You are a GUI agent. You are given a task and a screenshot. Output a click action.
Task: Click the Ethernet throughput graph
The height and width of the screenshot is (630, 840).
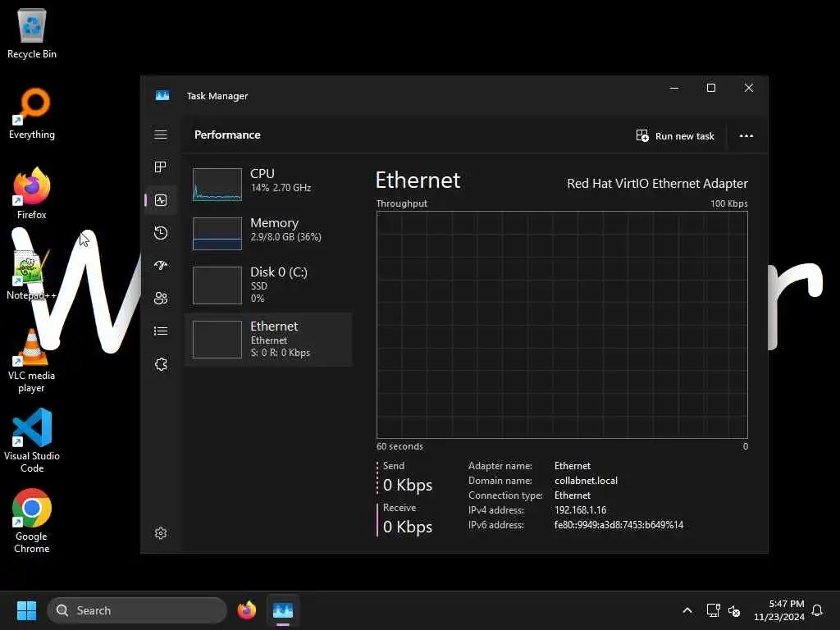562,325
